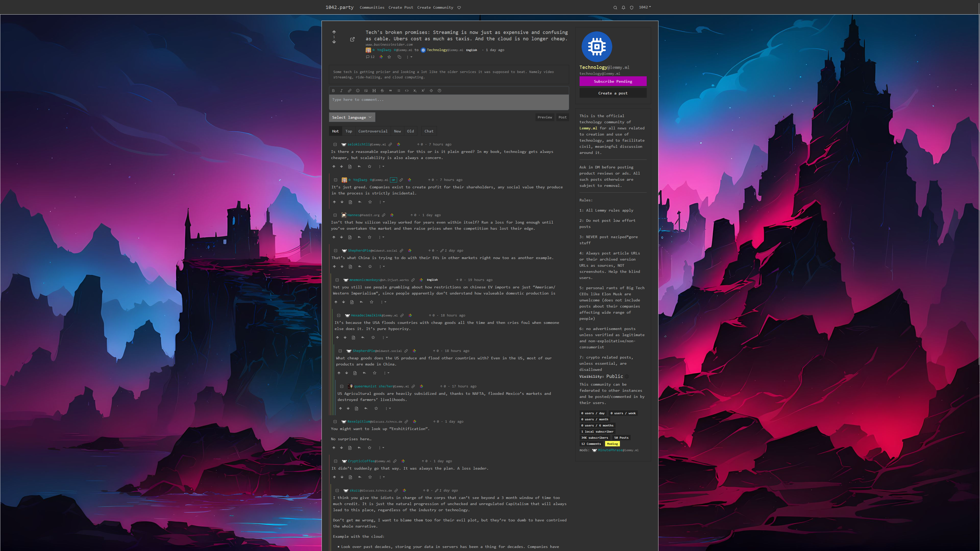Sort comments by Hot
The width and height of the screenshot is (980, 551).
coord(335,131)
